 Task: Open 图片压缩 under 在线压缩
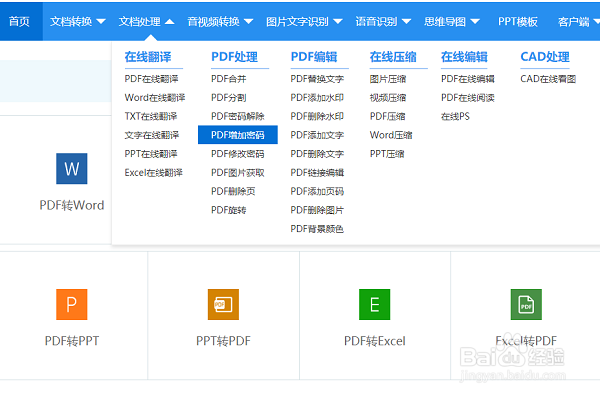[x=388, y=79]
